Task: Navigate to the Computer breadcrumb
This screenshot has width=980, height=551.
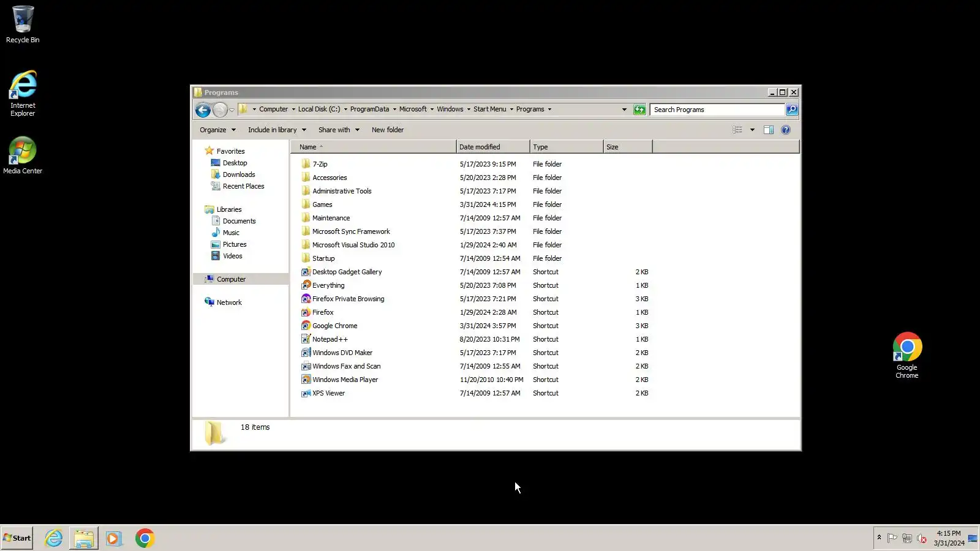Action: click(x=273, y=110)
